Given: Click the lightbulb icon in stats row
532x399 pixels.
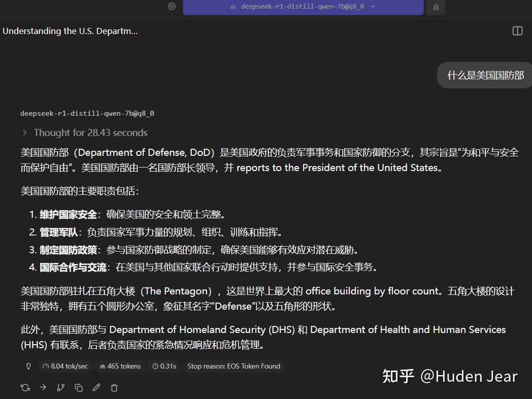Looking at the screenshot, I should pyautogui.click(x=28, y=366).
